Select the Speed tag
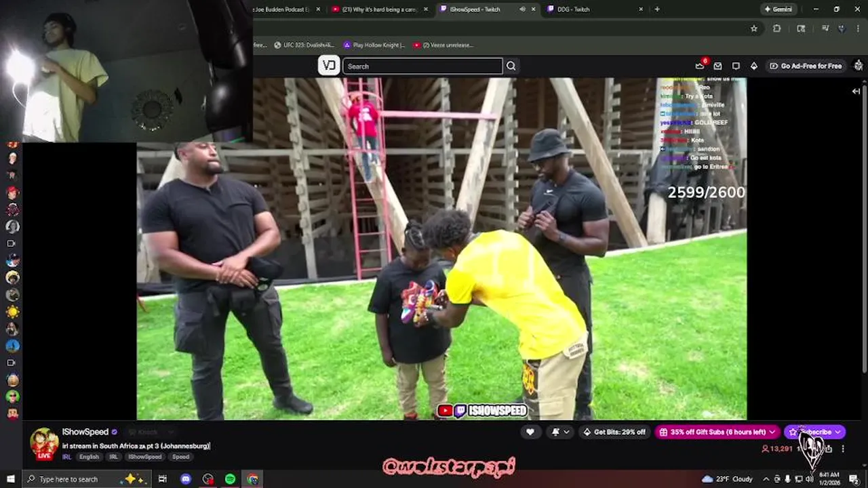The image size is (868, 488). (x=180, y=457)
